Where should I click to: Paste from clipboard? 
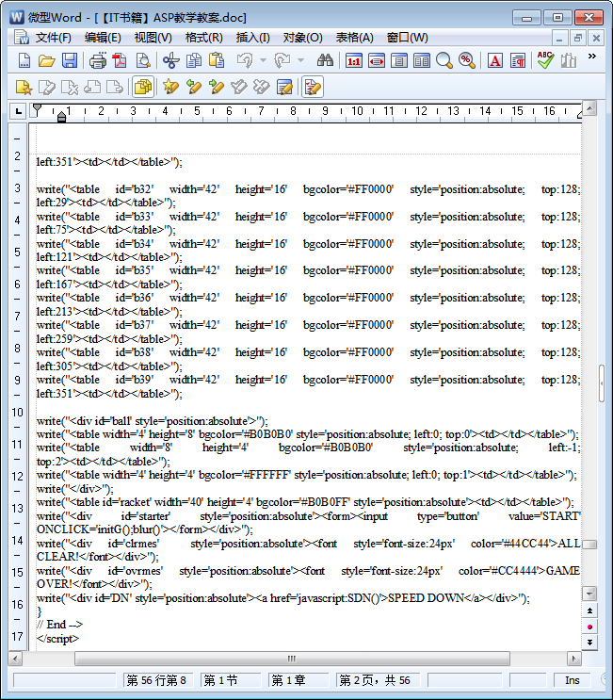(217, 60)
